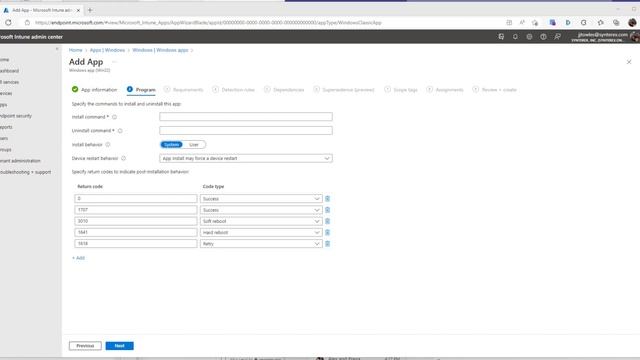Open Dashboard in sidebar

click(9, 71)
